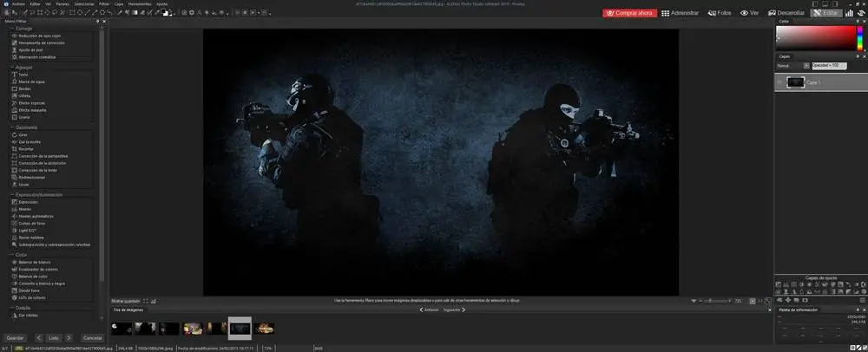Select the highlighted filmstrip thumbnail
This screenshot has width=868, height=352.
click(x=240, y=329)
